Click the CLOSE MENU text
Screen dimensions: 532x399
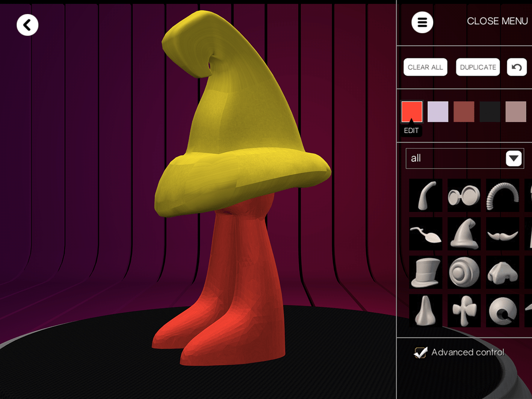[497, 21]
